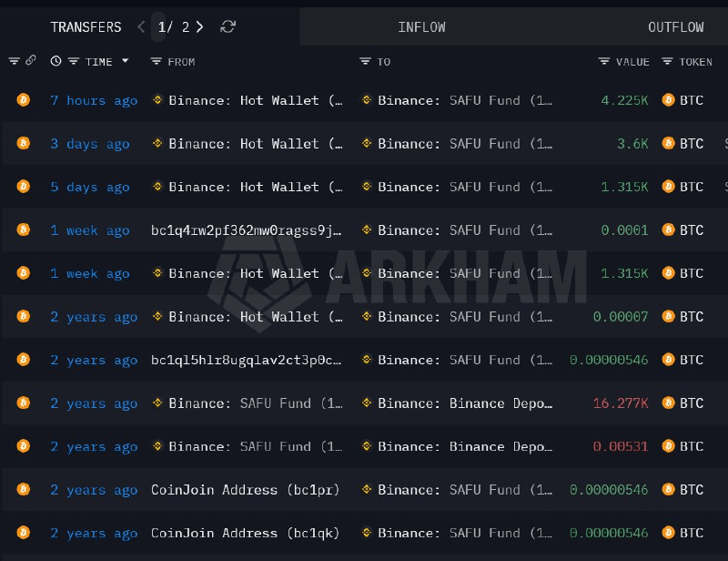Open Binance Deposit recipient in 0.00531 row
Viewport: 728px width, 561px height.
click(x=465, y=446)
